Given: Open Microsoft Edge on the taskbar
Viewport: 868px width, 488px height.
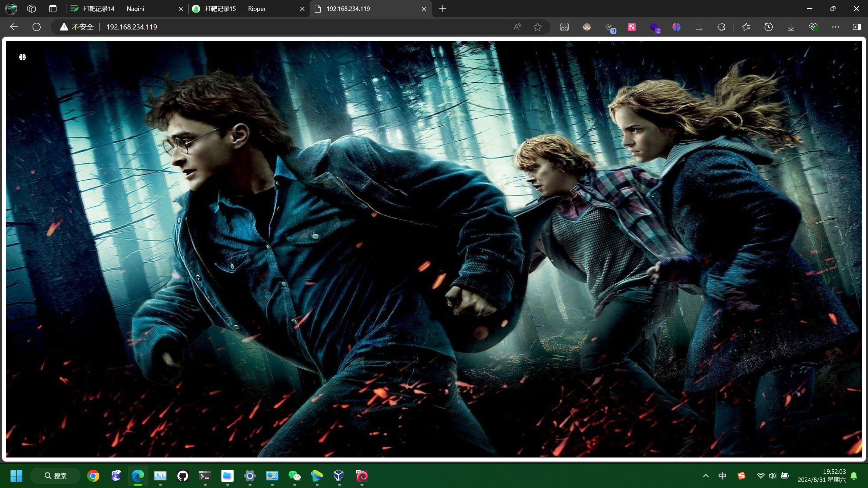Looking at the screenshot, I should [138, 476].
